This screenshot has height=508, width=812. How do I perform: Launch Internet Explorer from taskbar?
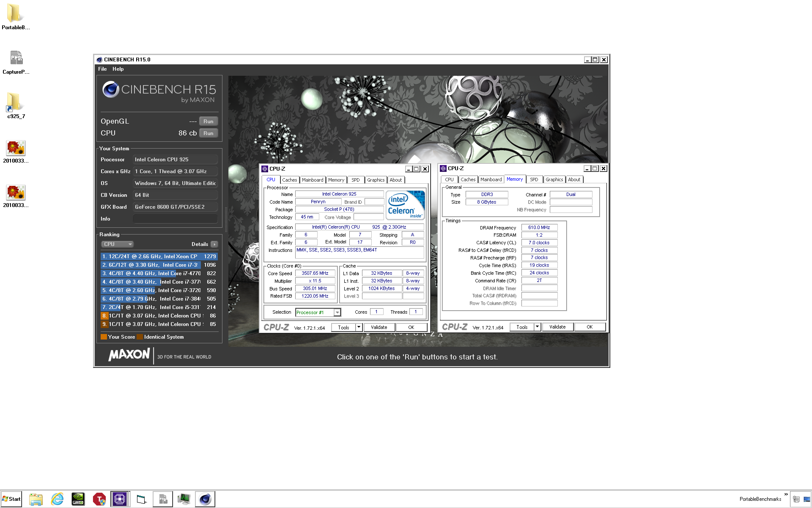[x=57, y=499]
